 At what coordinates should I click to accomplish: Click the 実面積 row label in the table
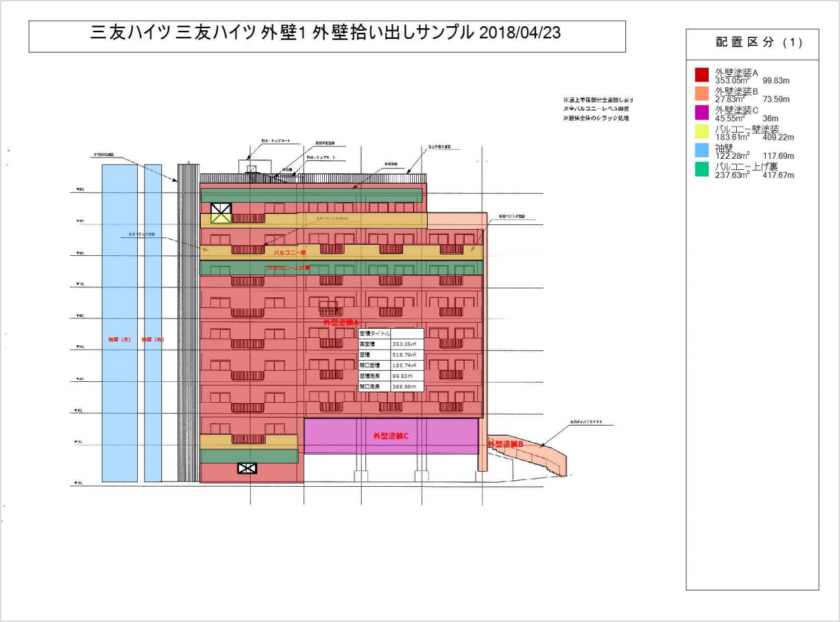click(x=374, y=343)
